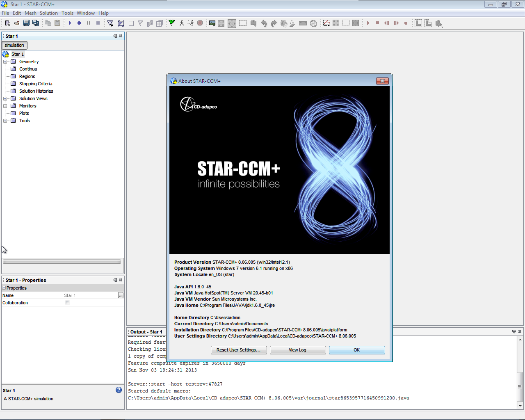
Task: Click the first L-shaped layout icon
Action: [x=418, y=23]
